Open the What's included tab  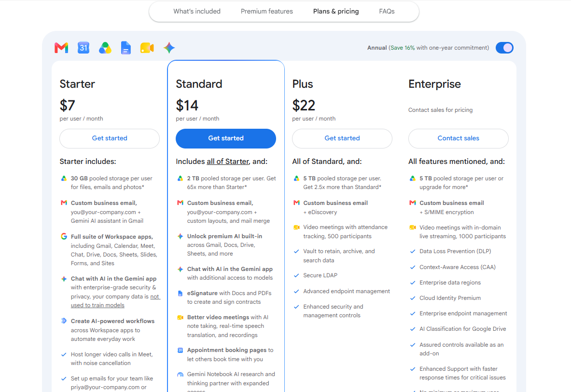[196, 11]
